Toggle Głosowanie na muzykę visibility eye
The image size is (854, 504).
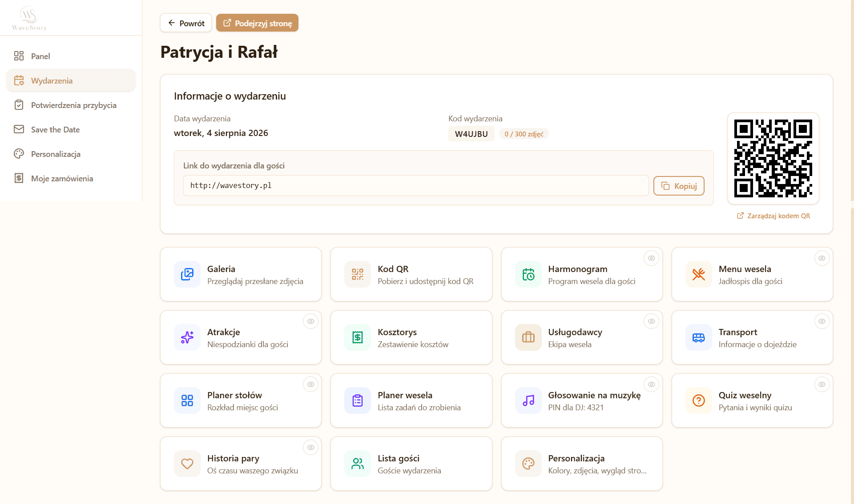651,384
